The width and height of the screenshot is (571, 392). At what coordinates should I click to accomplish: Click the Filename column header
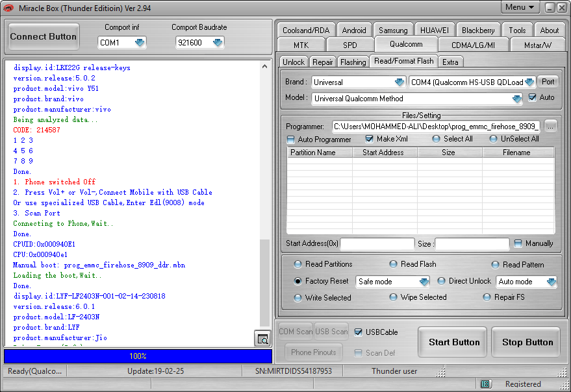click(x=518, y=153)
